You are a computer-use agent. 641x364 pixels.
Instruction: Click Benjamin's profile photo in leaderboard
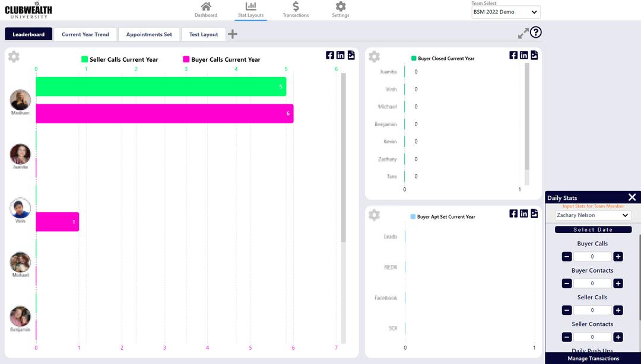click(20, 316)
